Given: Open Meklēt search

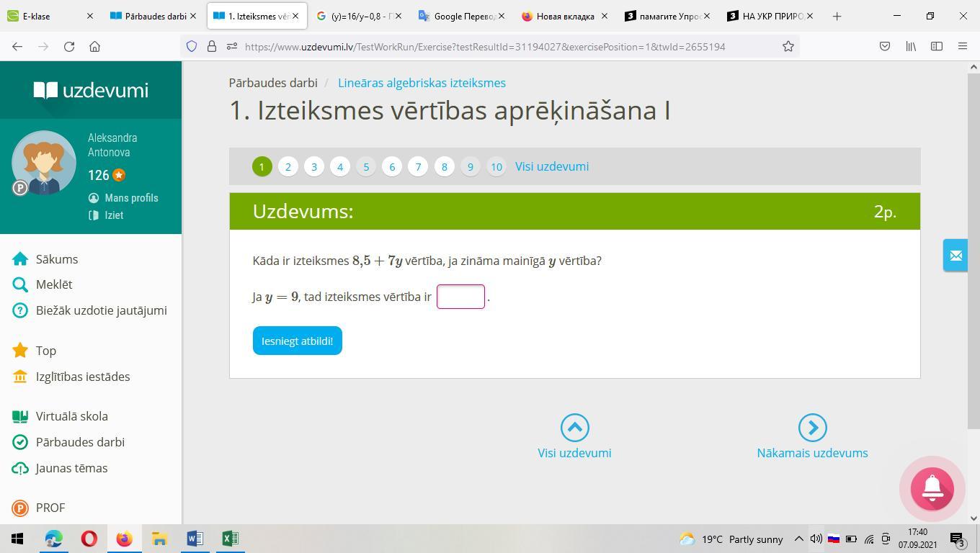Looking at the screenshot, I should (43, 284).
